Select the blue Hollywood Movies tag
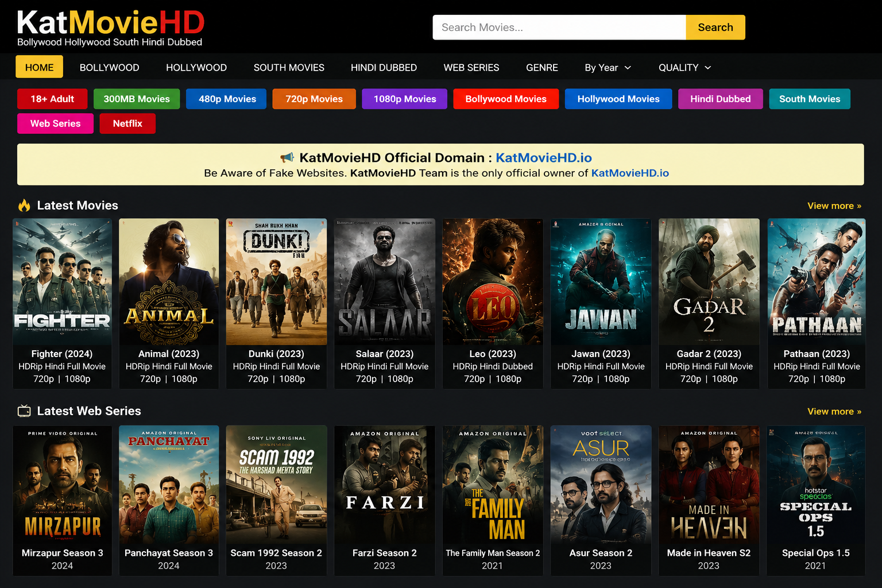 (x=618, y=99)
